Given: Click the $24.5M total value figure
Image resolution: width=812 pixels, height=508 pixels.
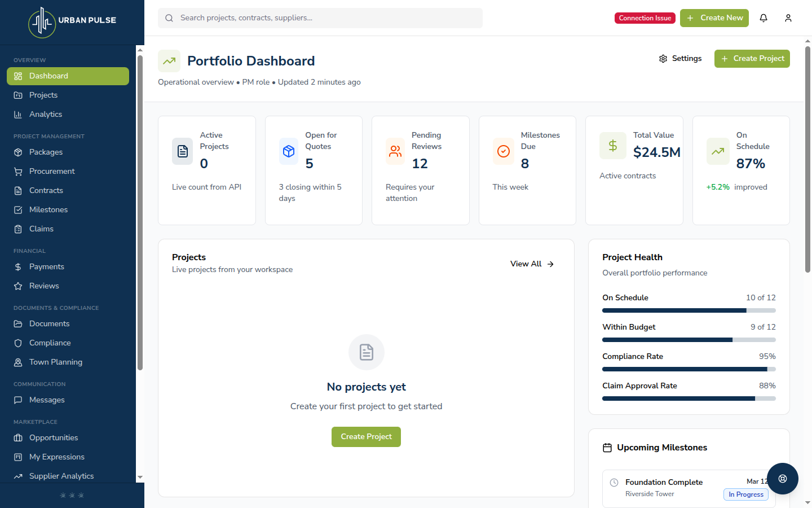Looking at the screenshot, I should pyautogui.click(x=657, y=152).
